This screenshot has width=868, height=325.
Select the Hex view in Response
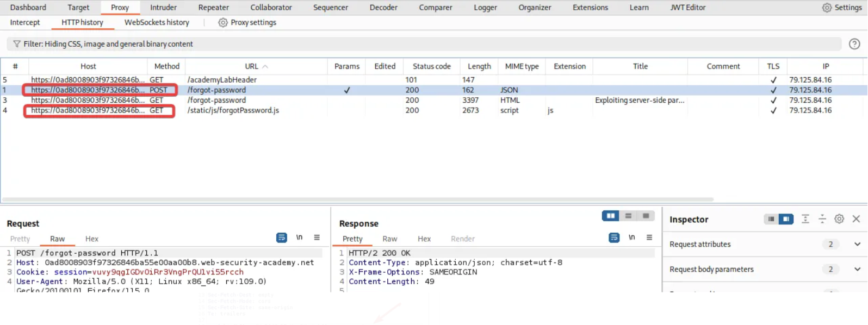[424, 239]
